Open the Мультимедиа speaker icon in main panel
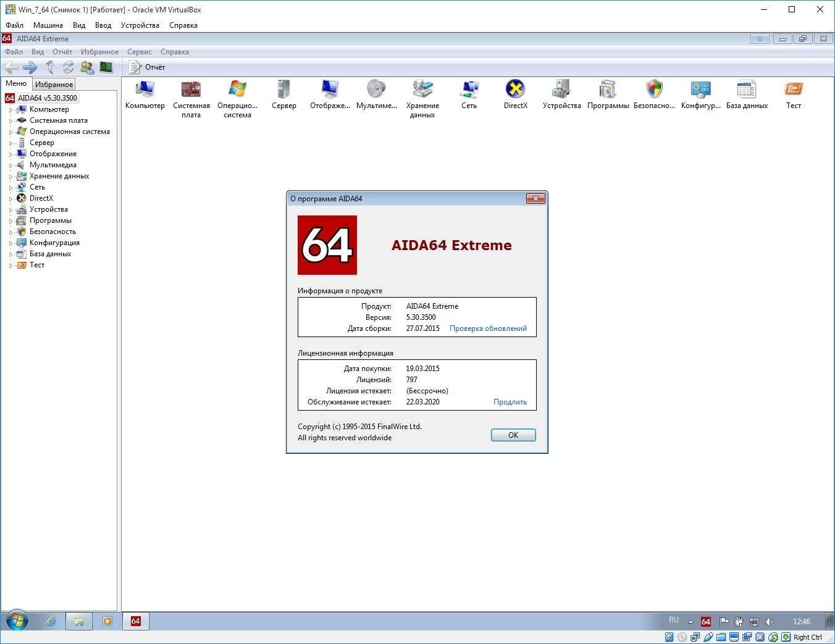The width and height of the screenshot is (835, 644). [376, 90]
